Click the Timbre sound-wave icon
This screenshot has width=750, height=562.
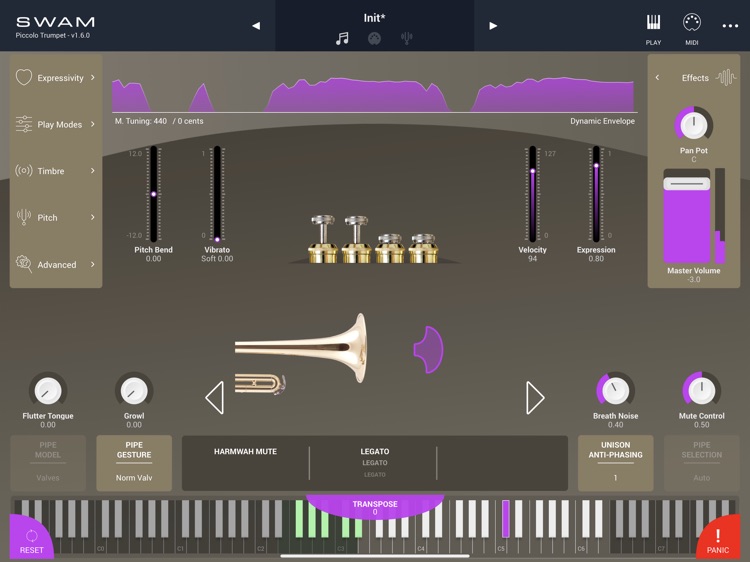[23, 170]
